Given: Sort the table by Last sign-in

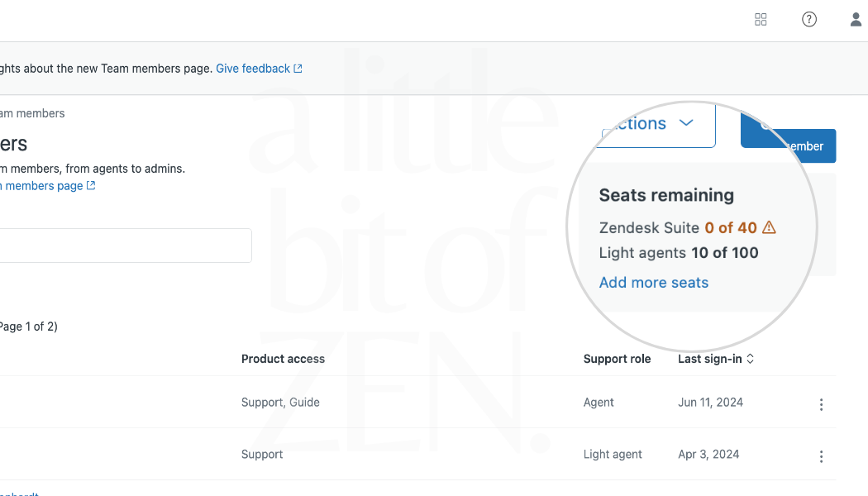Looking at the screenshot, I should click(x=716, y=359).
